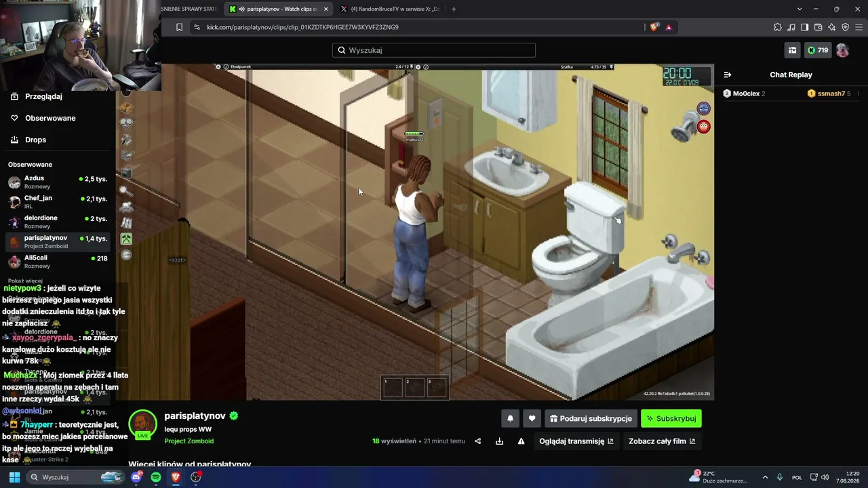
Task: Open the delordione channel with 2 tys. viewers
Action: click(x=58, y=222)
